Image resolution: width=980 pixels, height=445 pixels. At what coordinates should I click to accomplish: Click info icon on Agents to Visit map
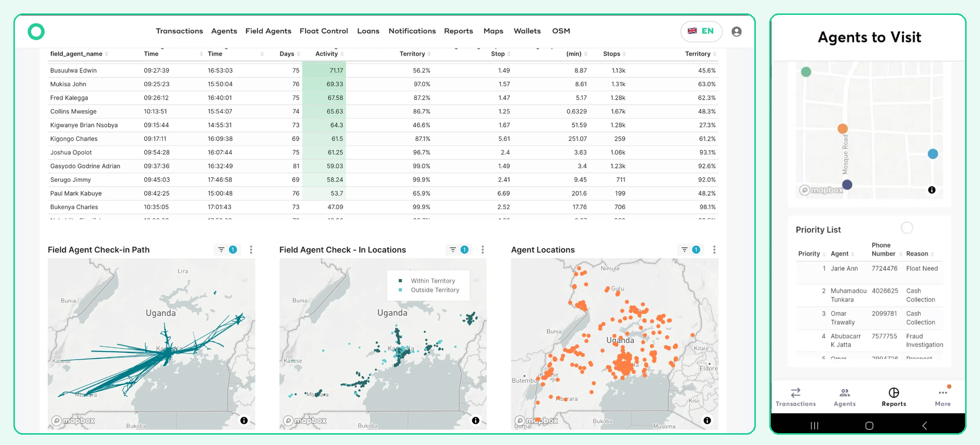tap(932, 190)
